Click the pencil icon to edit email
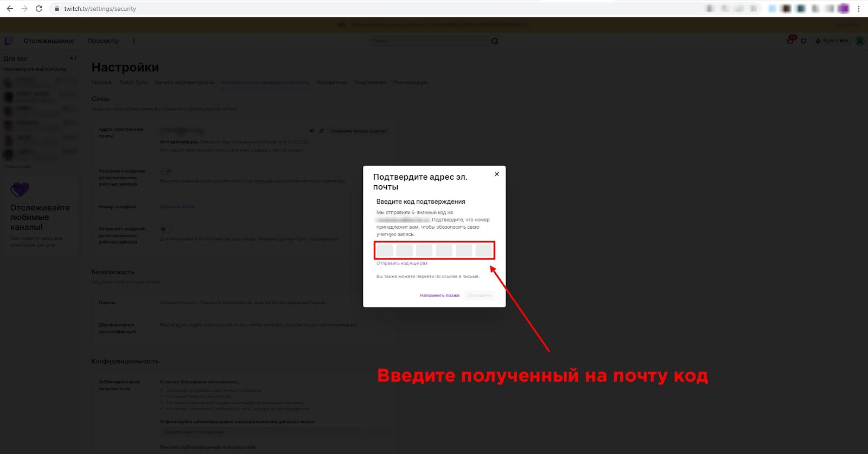 click(x=321, y=131)
